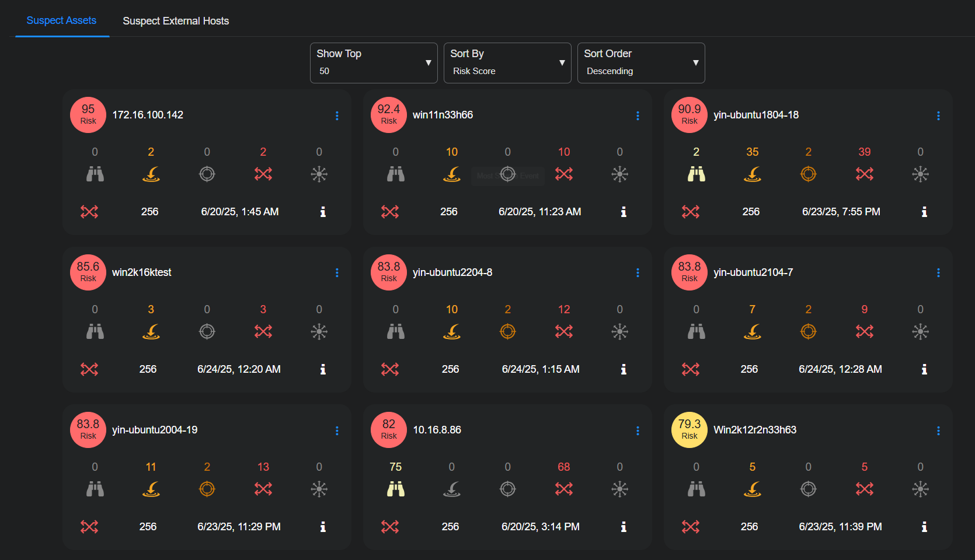The image size is (975, 560).
Task: Open three-dot menu for Win2k12r2n33h63
Action: click(x=938, y=430)
